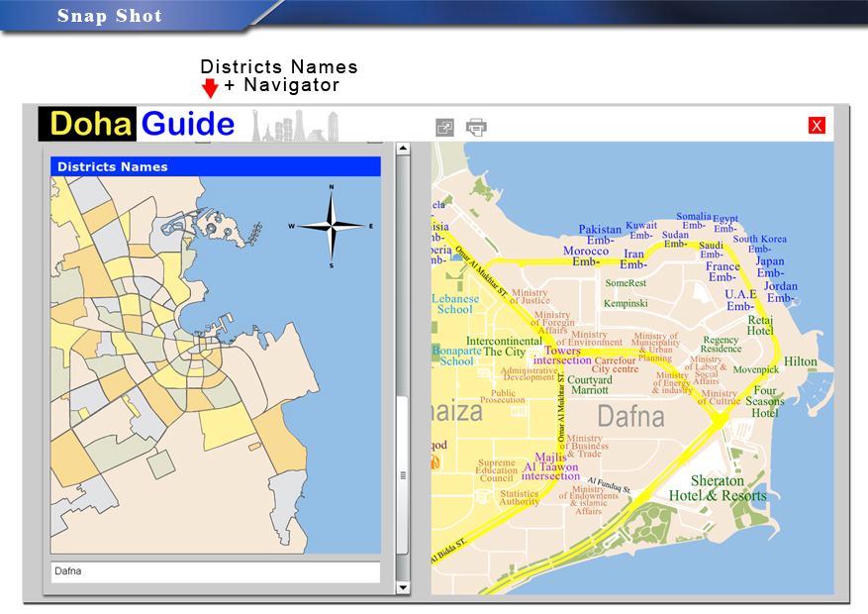
Task: Click the Dafna district name text field
Action: click(215, 571)
